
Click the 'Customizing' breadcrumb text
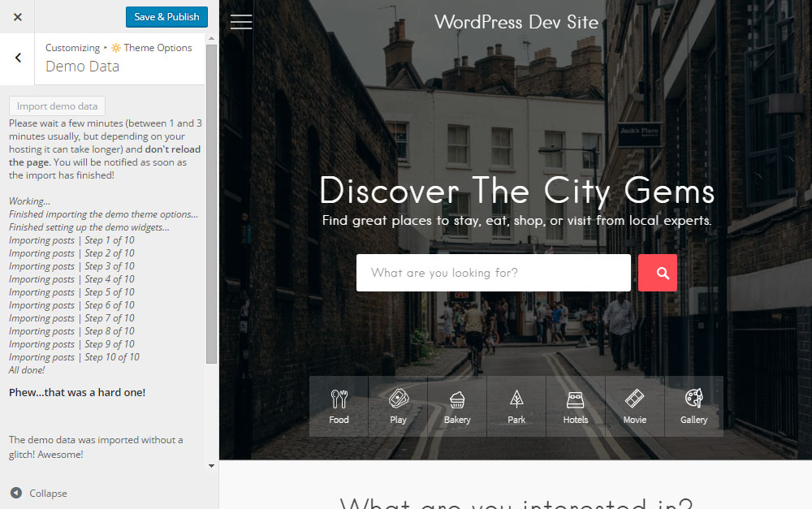[x=72, y=48]
